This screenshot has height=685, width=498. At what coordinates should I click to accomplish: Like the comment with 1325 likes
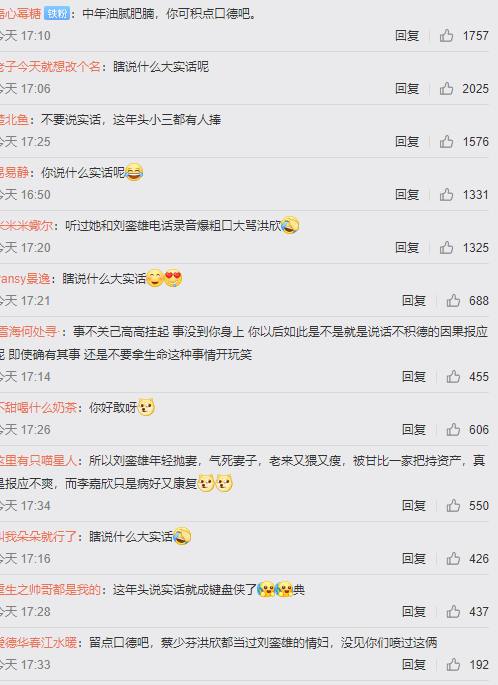[446, 248]
